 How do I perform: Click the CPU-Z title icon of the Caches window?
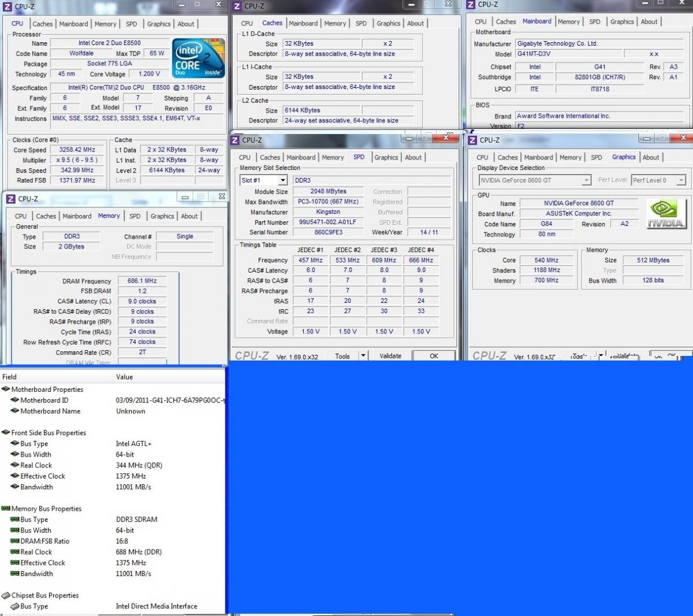[237, 6]
